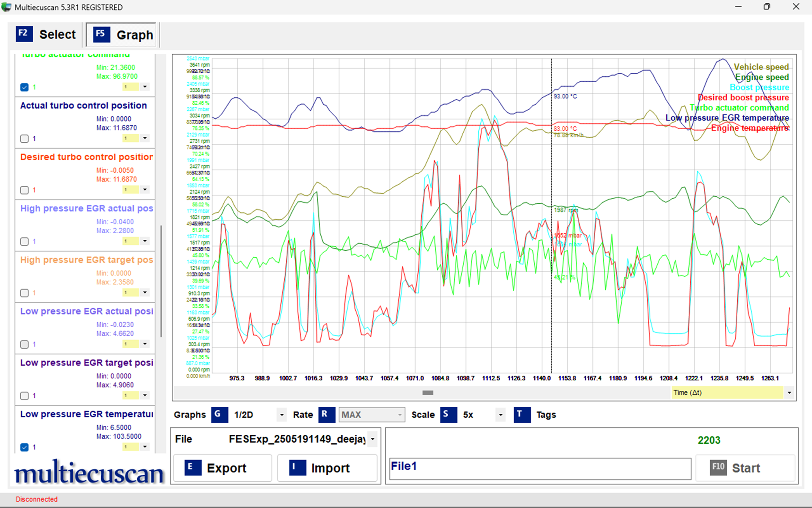812x508 pixels.
Task: Click the Engine temperature legend label
Action: [x=750, y=128]
